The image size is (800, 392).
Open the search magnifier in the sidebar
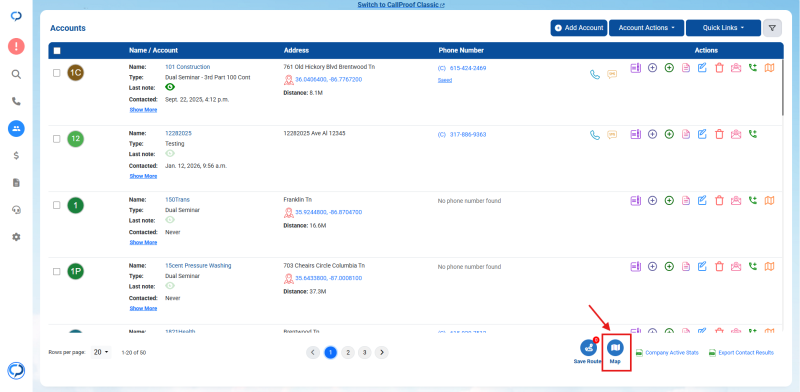[x=16, y=75]
